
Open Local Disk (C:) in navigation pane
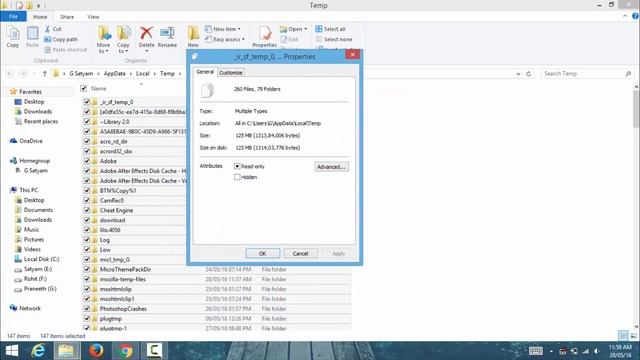point(37,259)
